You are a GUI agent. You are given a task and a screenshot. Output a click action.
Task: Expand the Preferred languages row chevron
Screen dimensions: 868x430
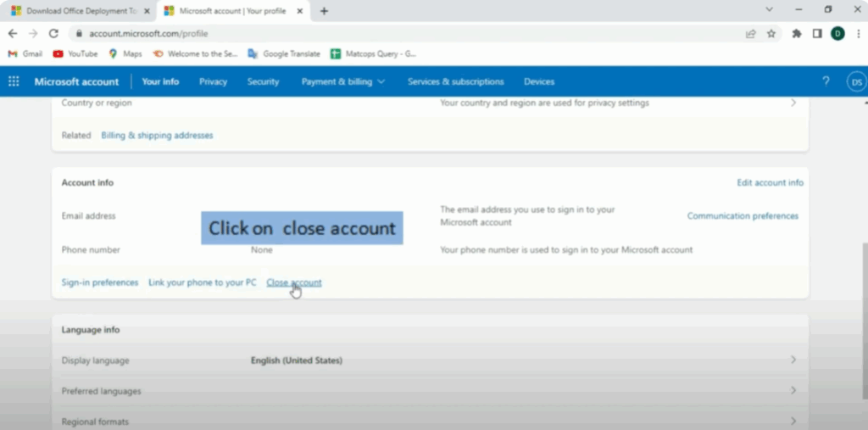point(793,390)
